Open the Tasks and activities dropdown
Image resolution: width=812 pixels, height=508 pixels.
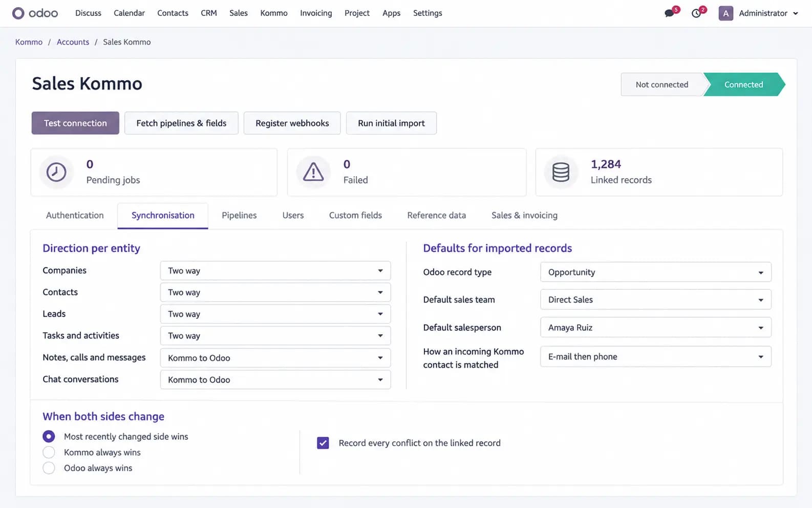(275, 335)
